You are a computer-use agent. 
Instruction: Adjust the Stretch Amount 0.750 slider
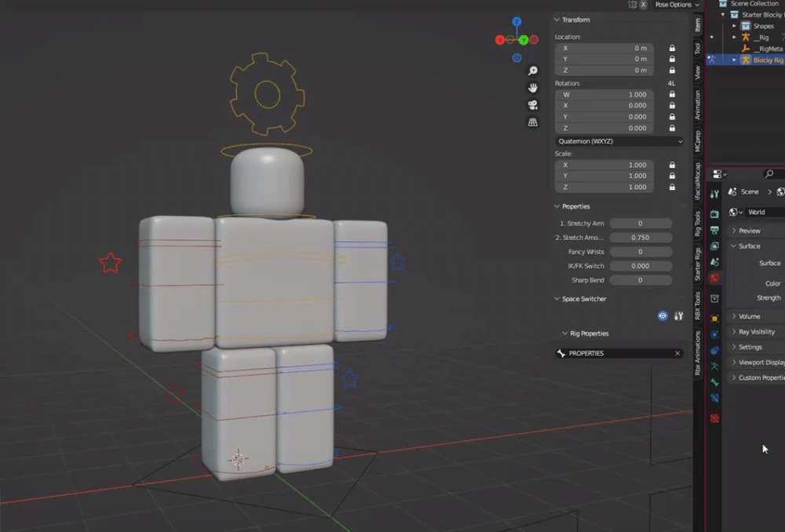[641, 238]
